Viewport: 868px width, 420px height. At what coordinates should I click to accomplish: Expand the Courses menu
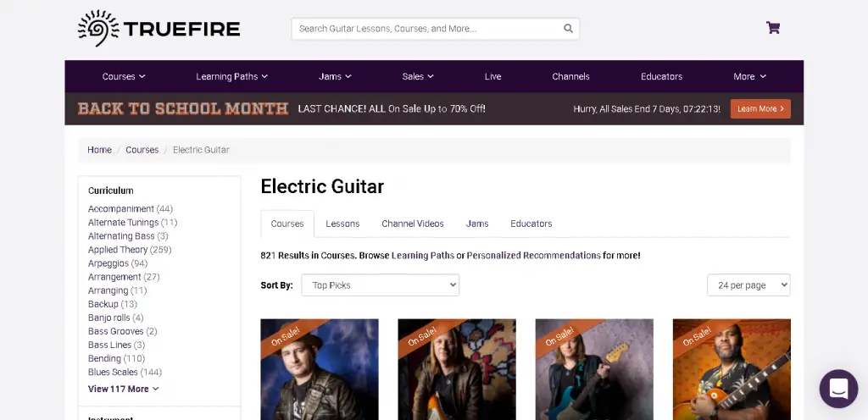pyautogui.click(x=124, y=76)
